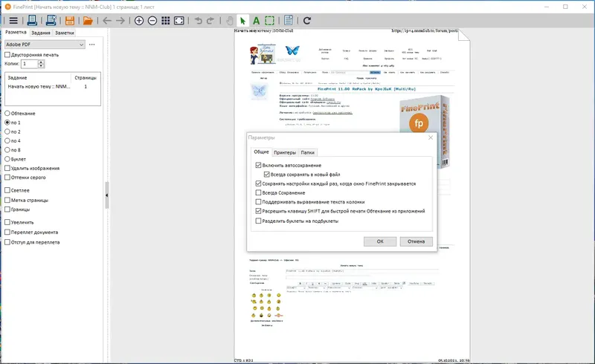Select the green text A tool
The width and height of the screenshot is (595, 364).
pos(256,21)
